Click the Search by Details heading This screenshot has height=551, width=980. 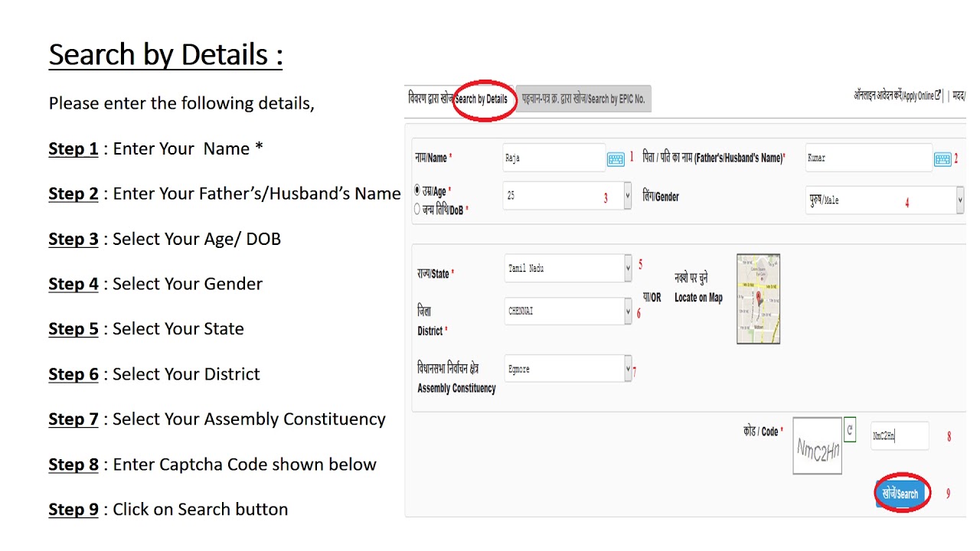point(165,55)
